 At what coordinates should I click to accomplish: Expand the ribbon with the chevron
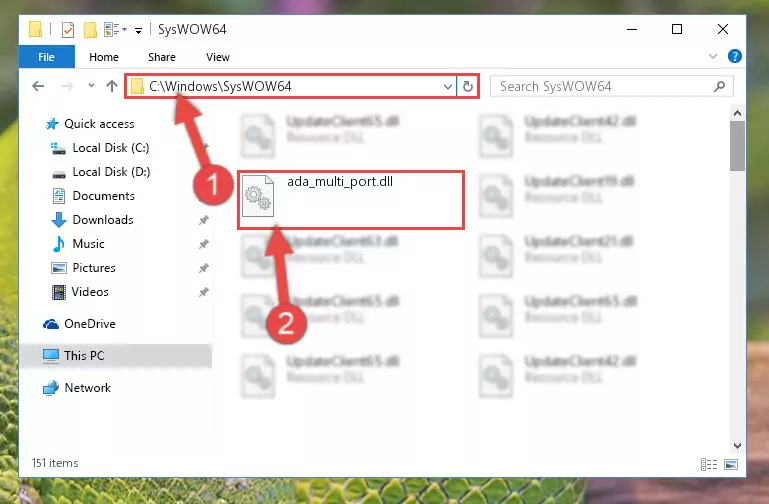(713, 56)
